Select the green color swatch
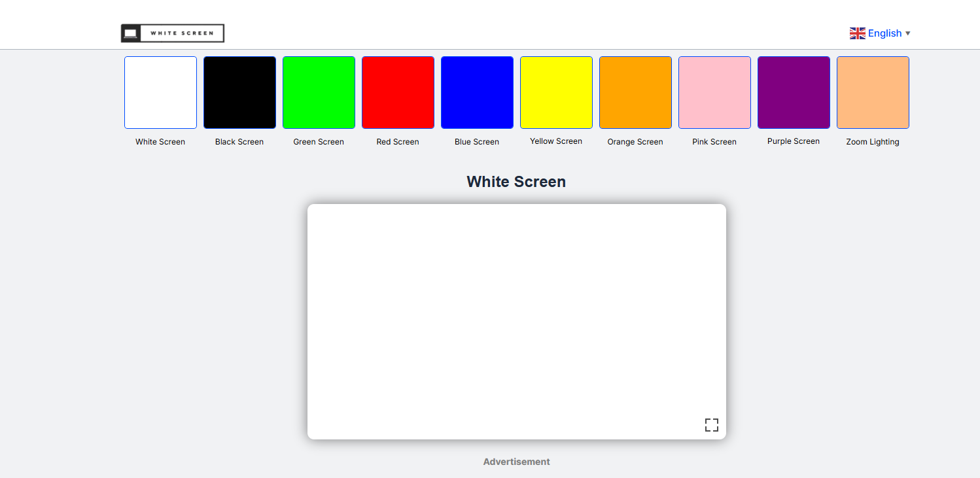This screenshot has width=980, height=478. pos(319,92)
